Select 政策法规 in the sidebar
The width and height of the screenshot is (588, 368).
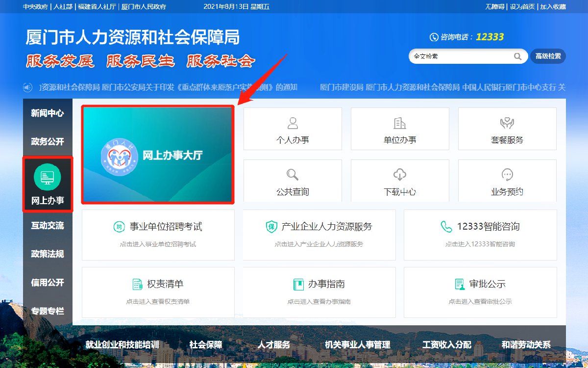tap(48, 254)
